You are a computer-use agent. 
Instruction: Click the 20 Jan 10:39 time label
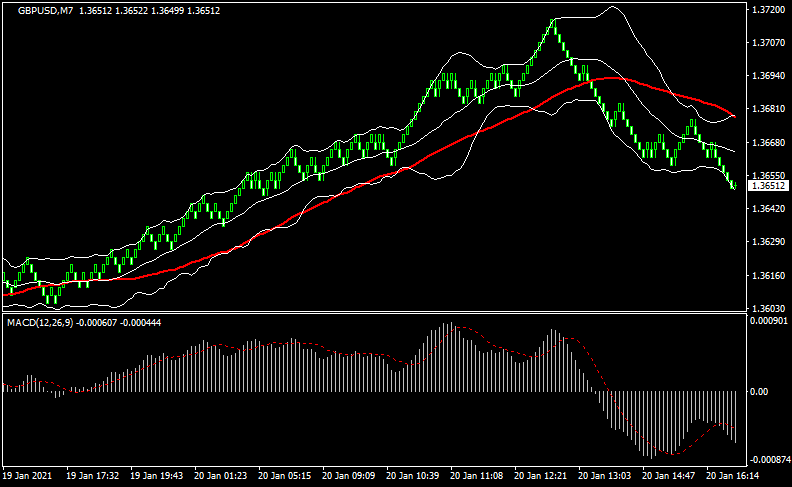pos(413,476)
